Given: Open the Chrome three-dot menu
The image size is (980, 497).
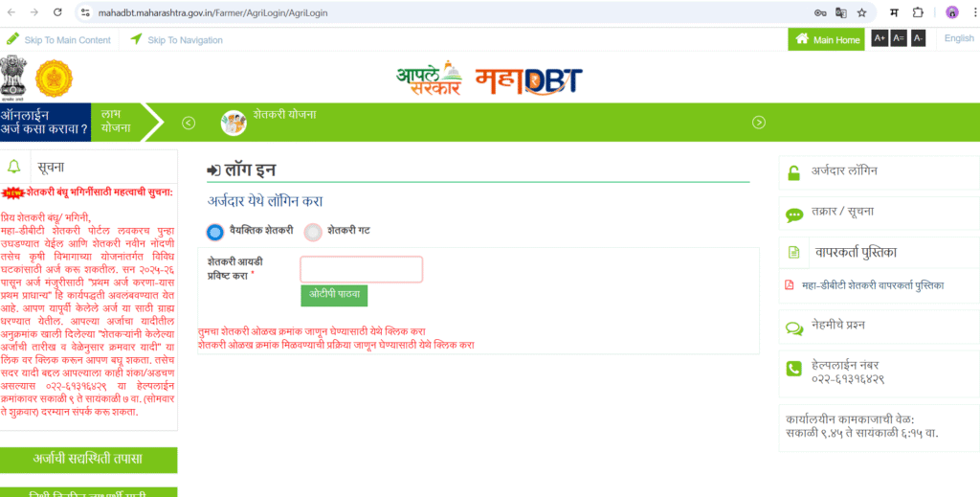Looking at the screenshot, I should pyautogui.click(x=970, y=12).
